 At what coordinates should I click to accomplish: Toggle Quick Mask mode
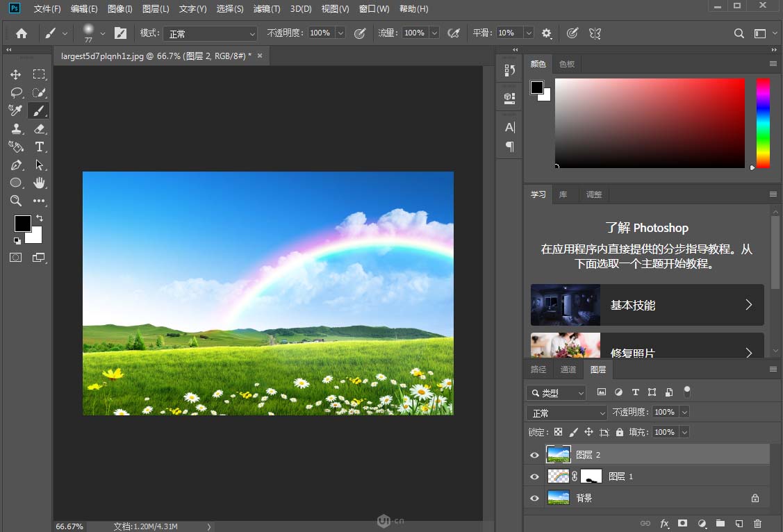click(x=16, y=258)
